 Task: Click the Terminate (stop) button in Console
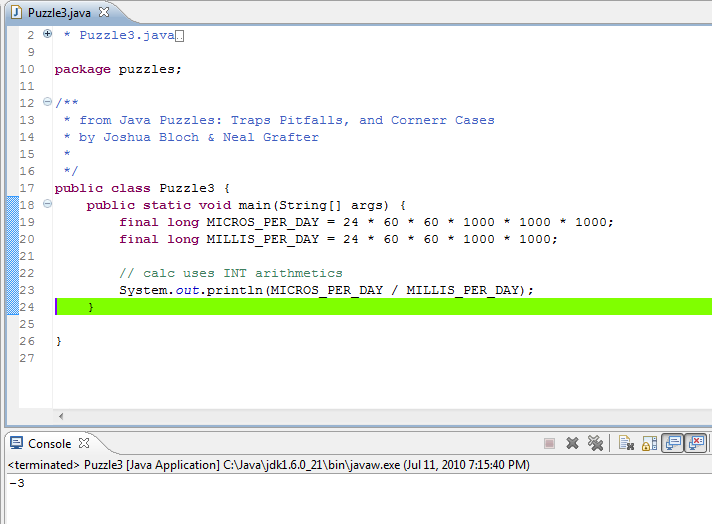click(549, 443)
